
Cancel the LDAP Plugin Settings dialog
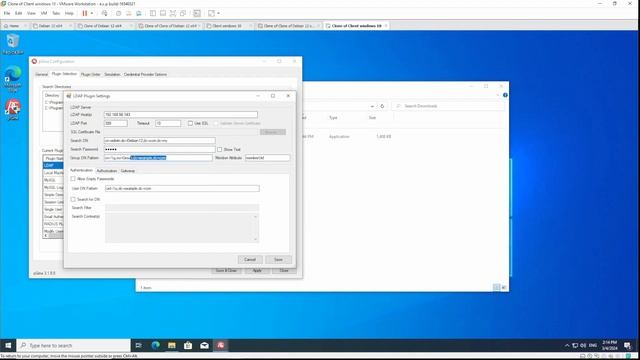pyautogui.click(x=250, y=260)
